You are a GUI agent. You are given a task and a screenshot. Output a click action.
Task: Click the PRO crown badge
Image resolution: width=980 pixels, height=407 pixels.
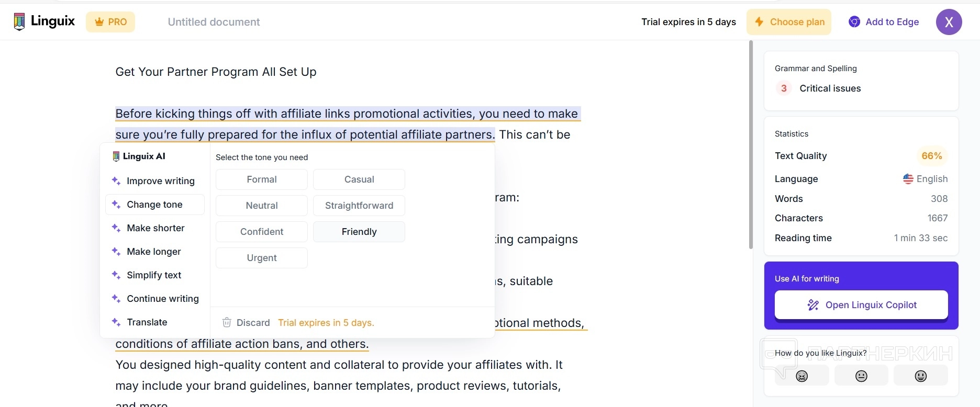pos(110,22)
